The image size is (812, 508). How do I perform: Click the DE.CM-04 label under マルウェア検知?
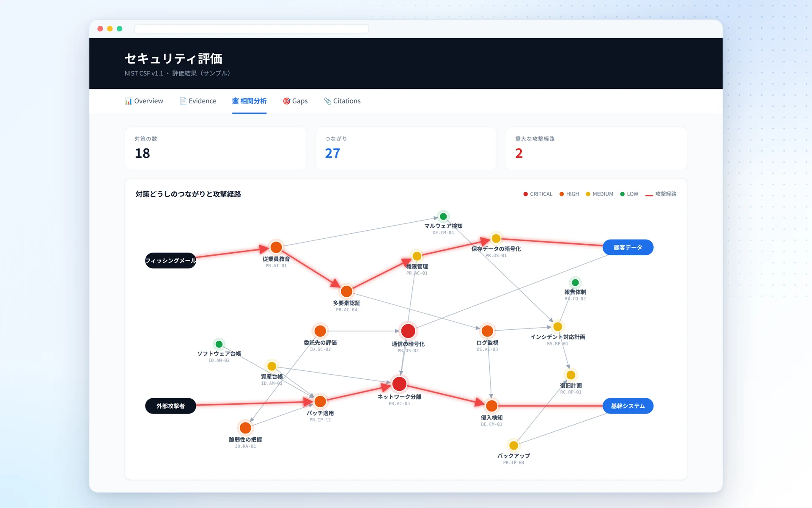coord(443,233)
